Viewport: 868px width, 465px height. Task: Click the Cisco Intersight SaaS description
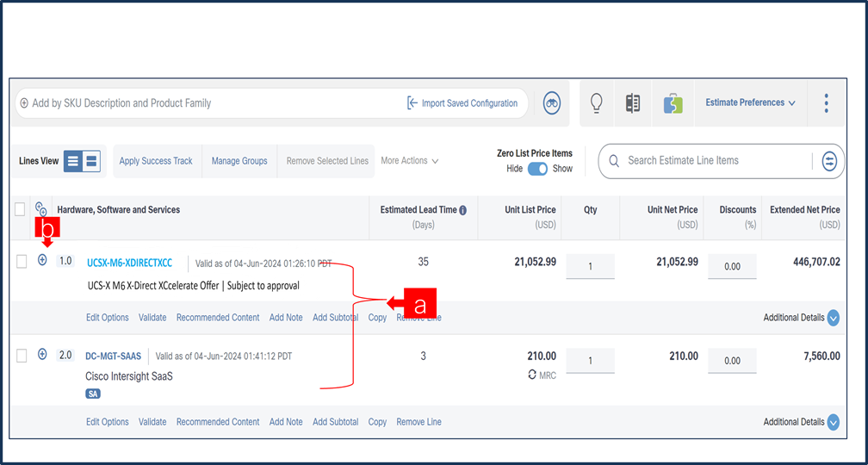[x=129, y=376]
